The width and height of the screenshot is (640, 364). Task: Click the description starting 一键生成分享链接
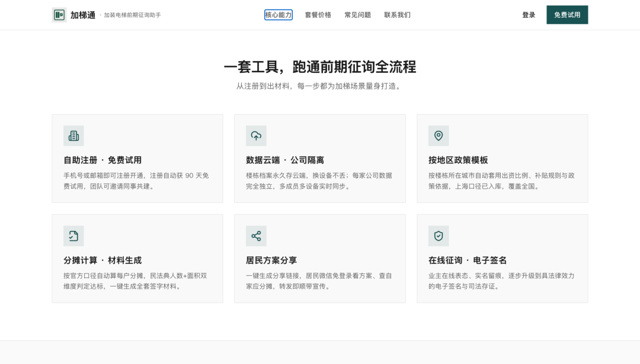(319, 281)
